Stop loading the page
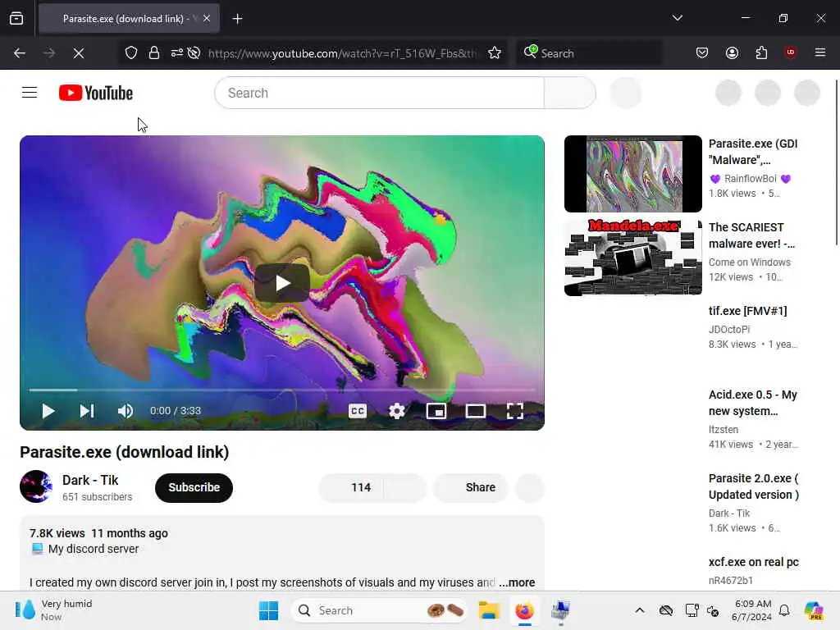 click(x=79, y=53)
